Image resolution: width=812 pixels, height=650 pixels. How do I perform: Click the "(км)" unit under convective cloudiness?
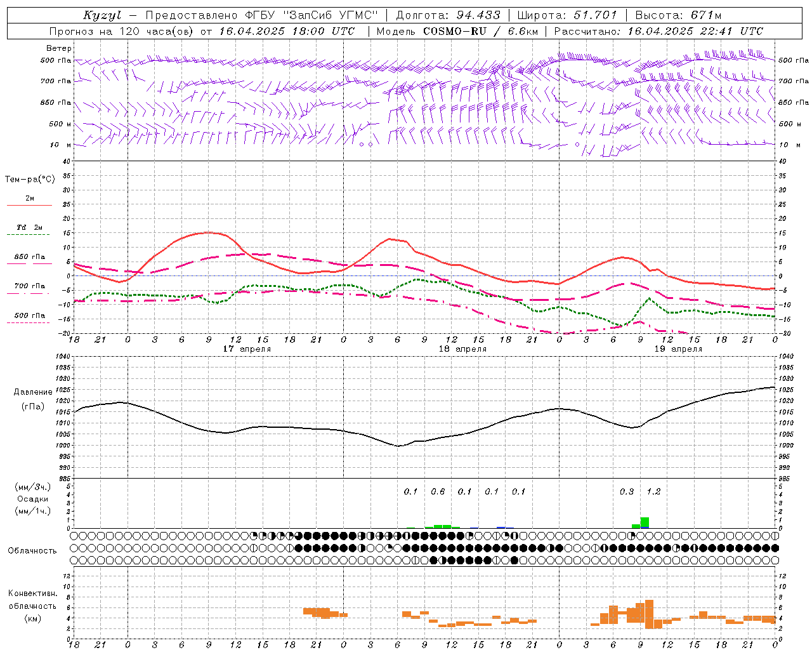coord(32,618)
